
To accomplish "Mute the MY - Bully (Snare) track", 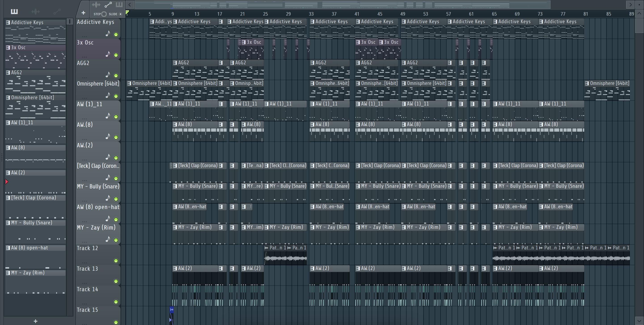I will [116, 199].
